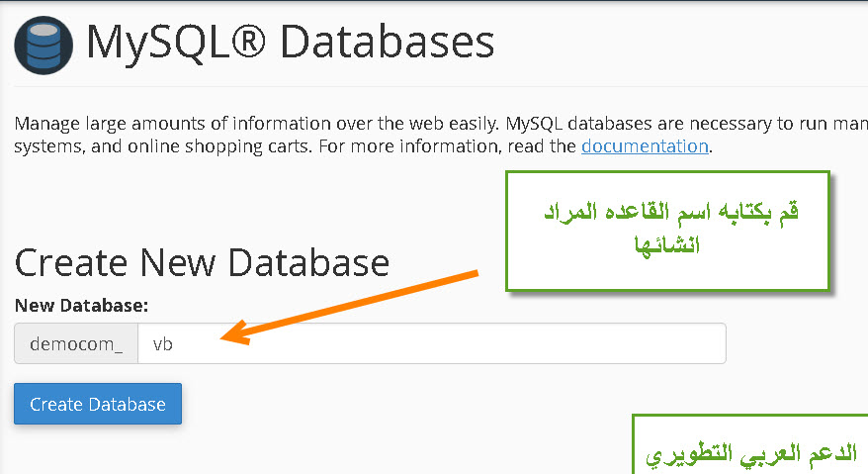Click the tail end of the orange arrow
The image size is (868, 474).
(x=476, y=272)
